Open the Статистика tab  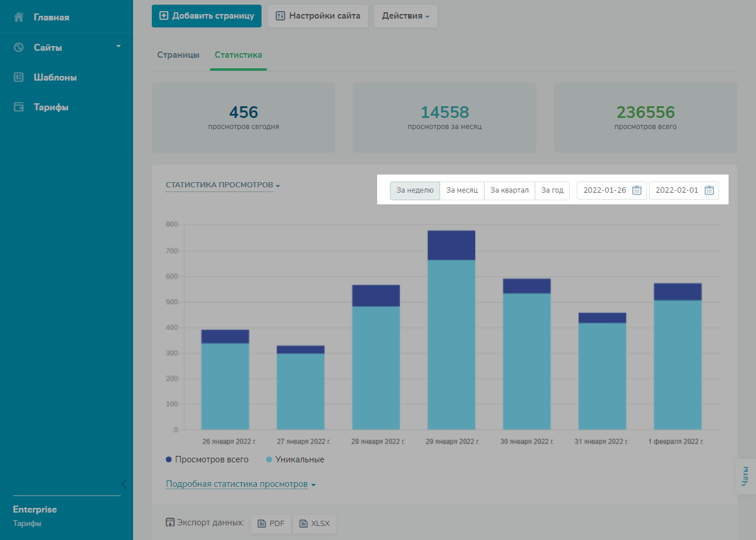point(238,55)
